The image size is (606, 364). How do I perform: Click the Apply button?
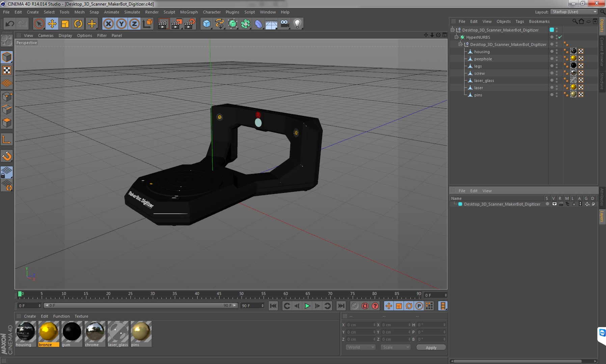(431, 347)
